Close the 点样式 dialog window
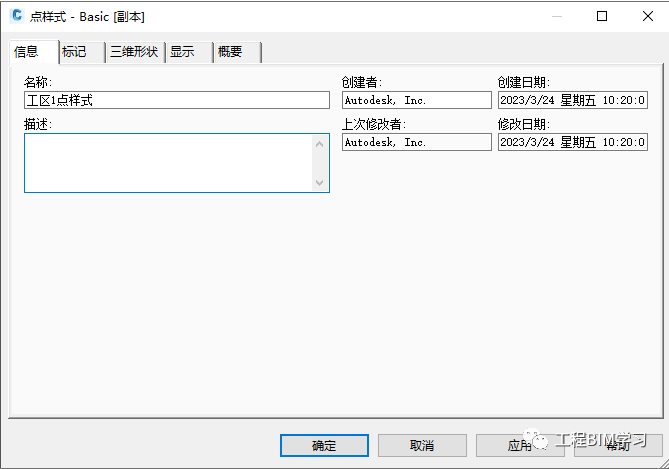This screenshot has height=469, width=669. point(648,16)
